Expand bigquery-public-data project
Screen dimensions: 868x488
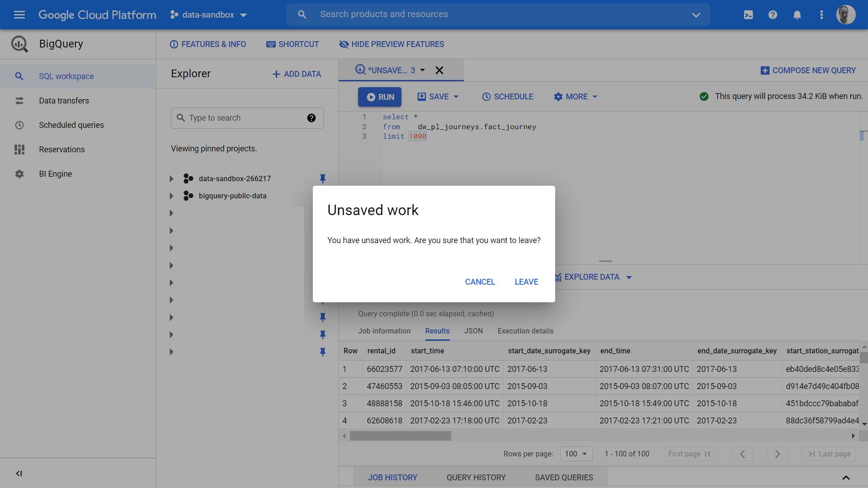171,196
